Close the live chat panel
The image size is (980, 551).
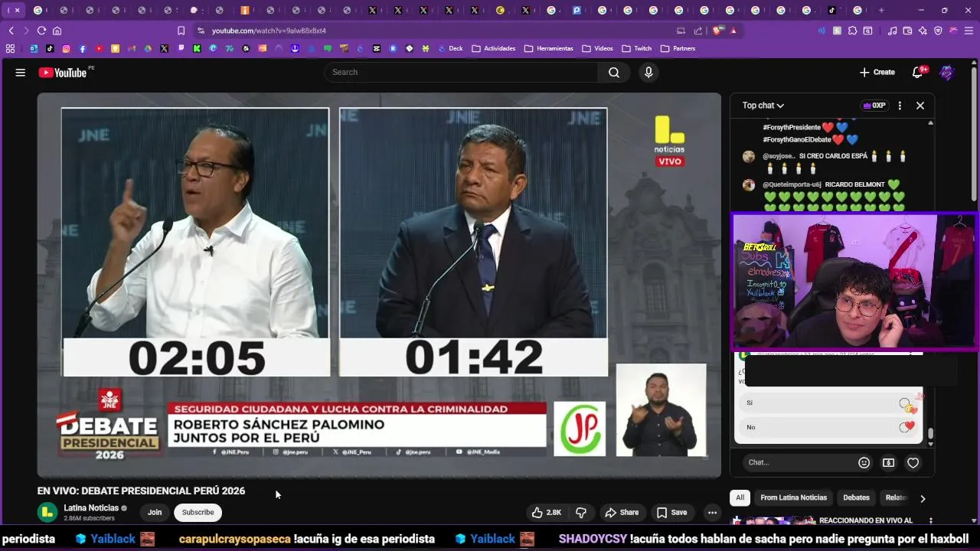click(920, 106)
